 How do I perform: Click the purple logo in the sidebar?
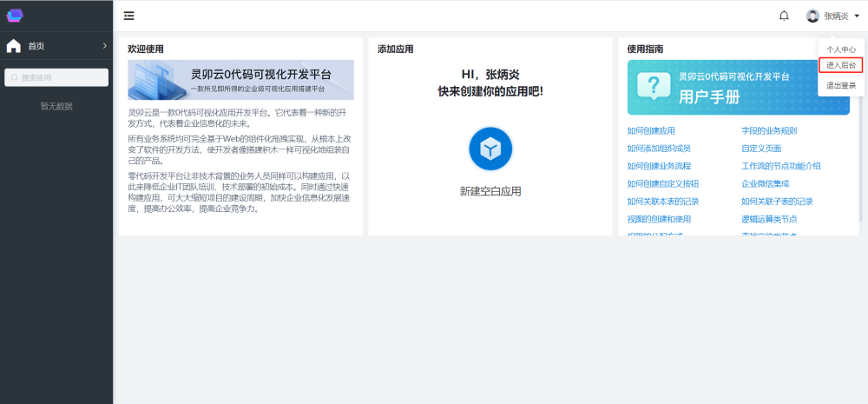pyautogui.click(x=15, y=15)
